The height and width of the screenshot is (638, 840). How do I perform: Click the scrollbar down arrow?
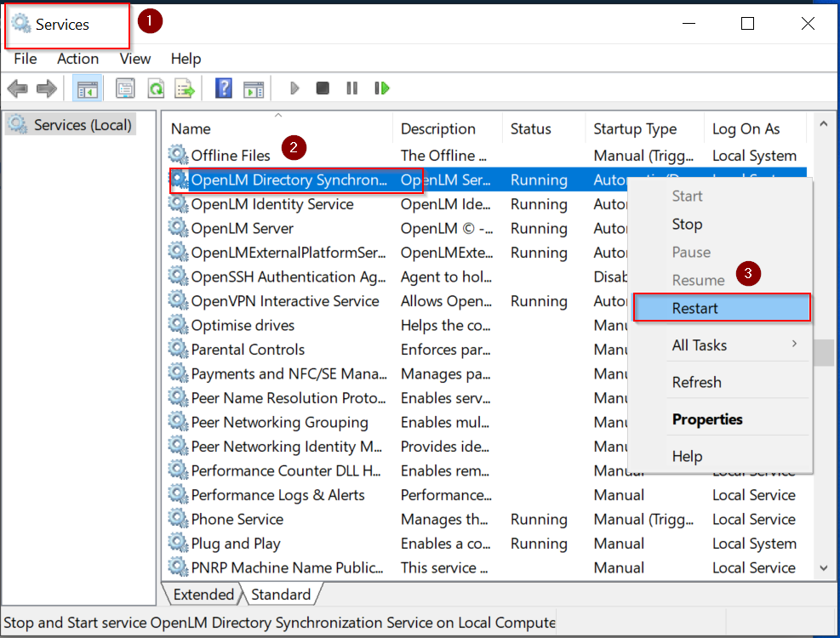823,567
